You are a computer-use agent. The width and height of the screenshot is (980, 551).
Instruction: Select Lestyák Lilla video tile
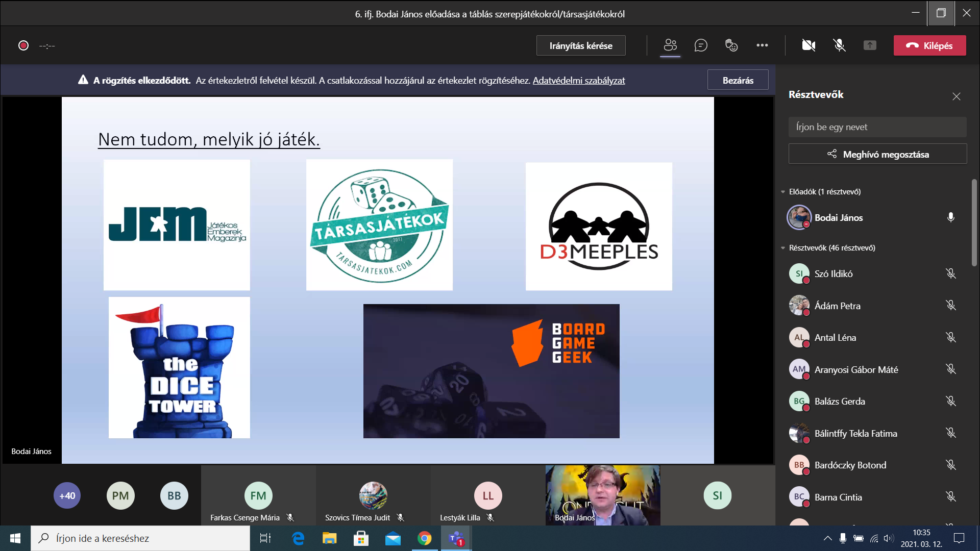click(x=488, y=495)
